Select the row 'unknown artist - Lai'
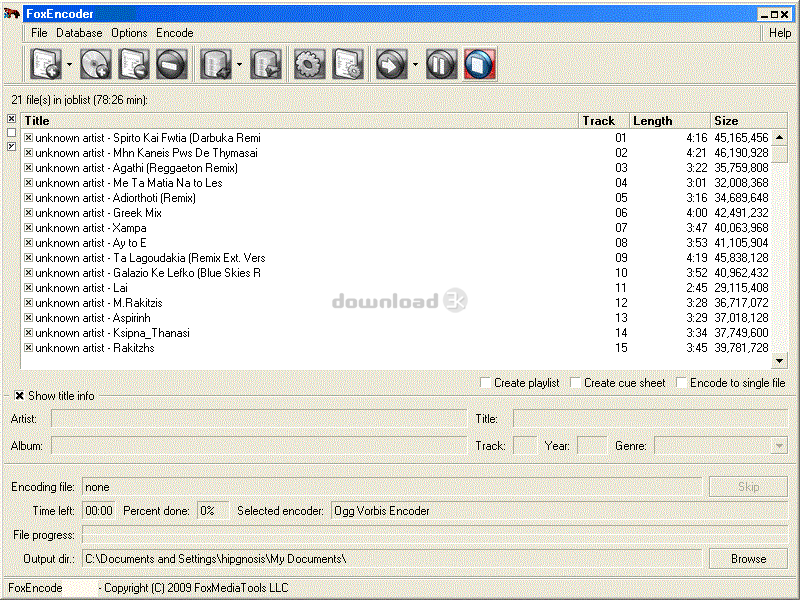This screenshot has width=800, height=600. click(396, 288)
